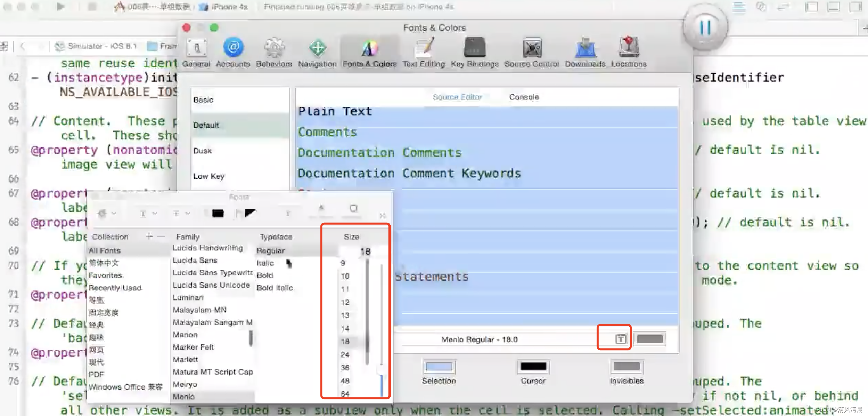This screenshot has width=868, height=416.
Task: Select the Bold Italic typeface
Action: (x=288, y=288)
